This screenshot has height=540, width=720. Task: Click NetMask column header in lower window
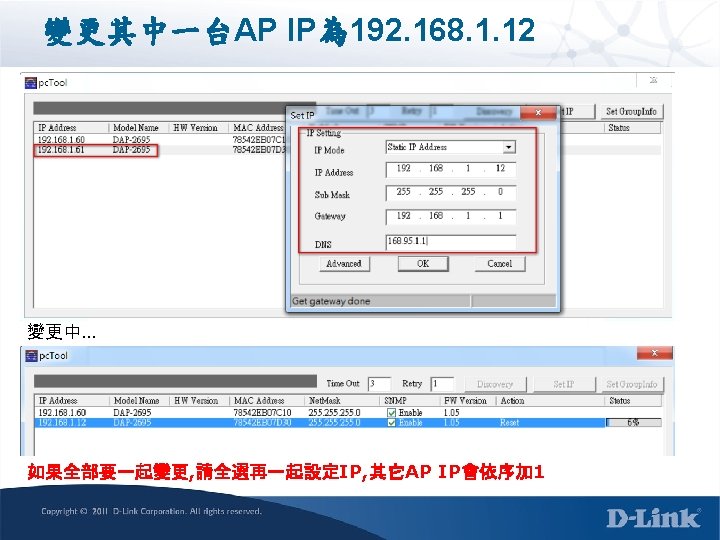pyautogui.click(x=342, y=401)
